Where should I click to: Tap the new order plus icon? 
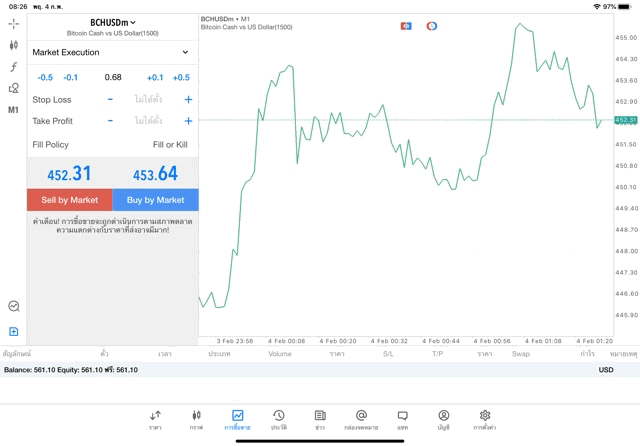pyautogui.click(x=13, y=331)
